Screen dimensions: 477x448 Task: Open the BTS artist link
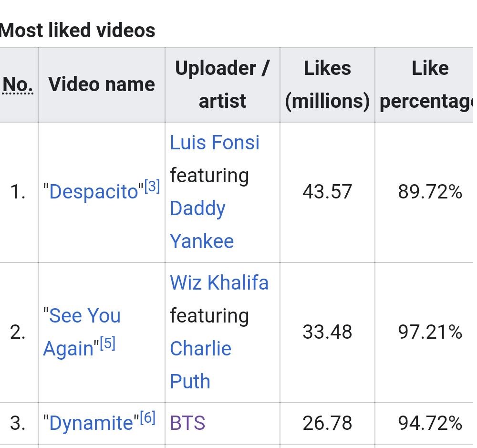(187, 423)
